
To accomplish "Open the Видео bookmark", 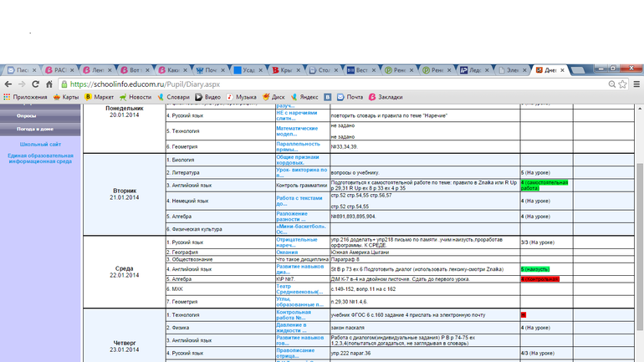I will (207, 97).
